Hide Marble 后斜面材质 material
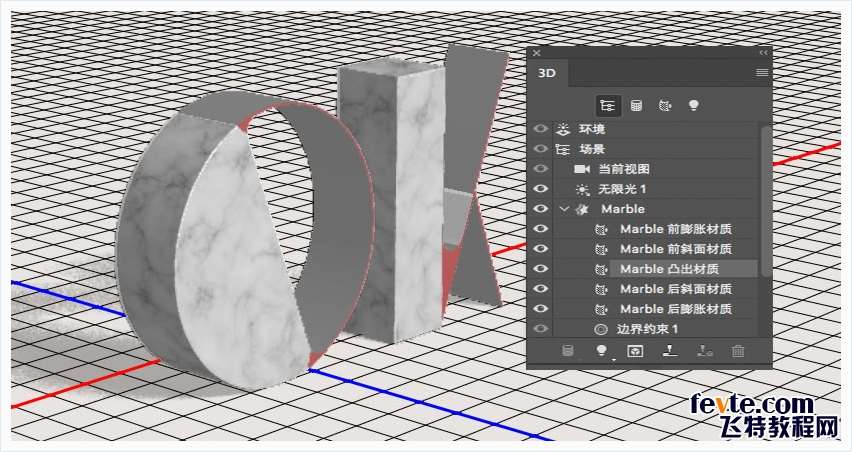The width and height of the screenshot is (852, 452). tap(540, 288)
